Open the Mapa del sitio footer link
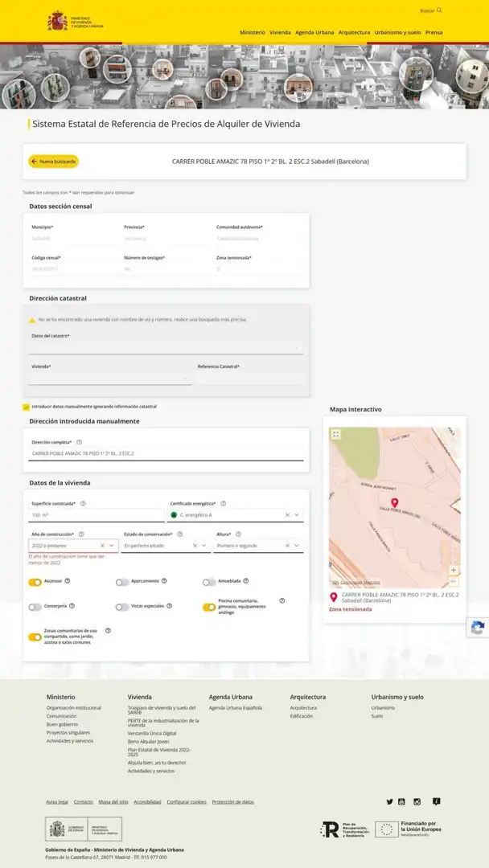489x868 pixels. click(x=113, y=801)
